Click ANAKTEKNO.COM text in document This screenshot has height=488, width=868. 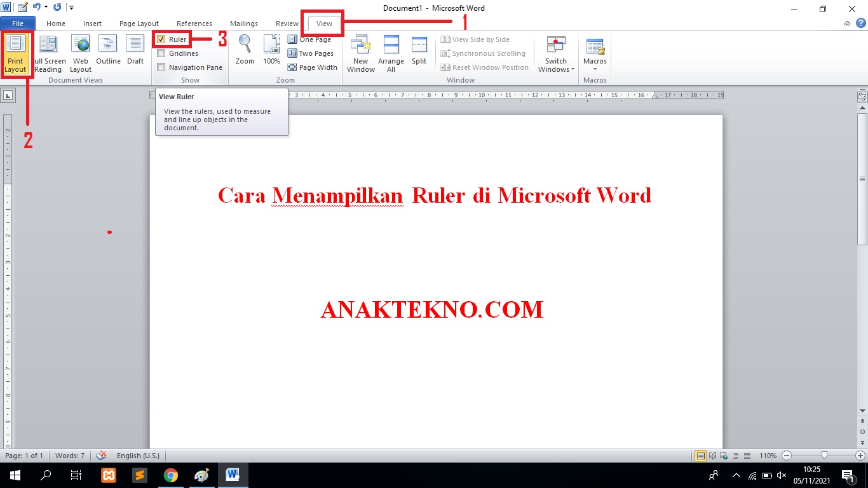(432, 309)
